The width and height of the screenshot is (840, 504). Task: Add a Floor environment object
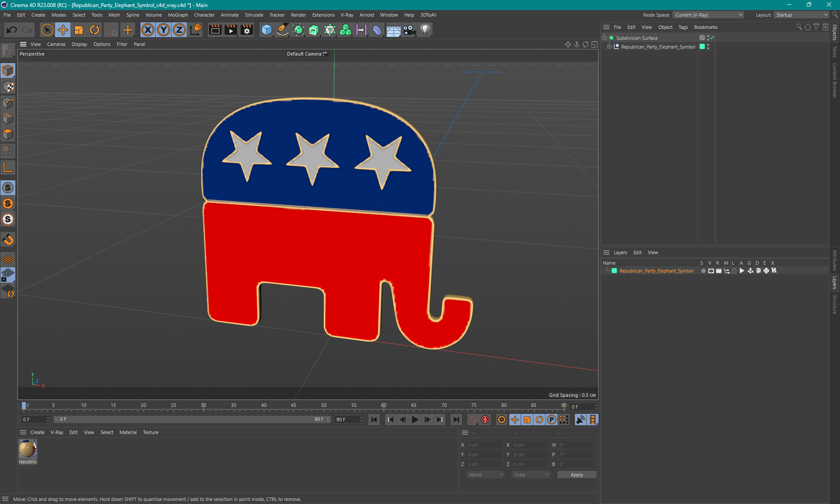pyautogui.click(x=393, y=30)
